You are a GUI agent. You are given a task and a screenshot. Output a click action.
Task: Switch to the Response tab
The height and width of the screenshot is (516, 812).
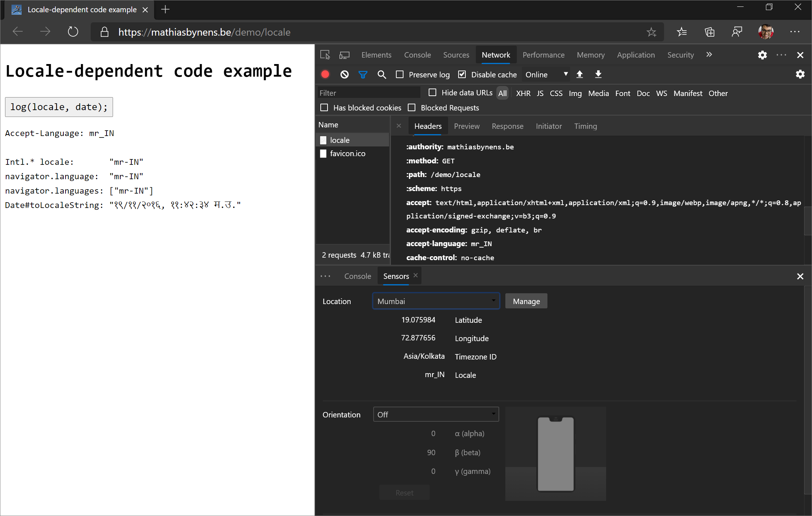click(x=508, y=126)
